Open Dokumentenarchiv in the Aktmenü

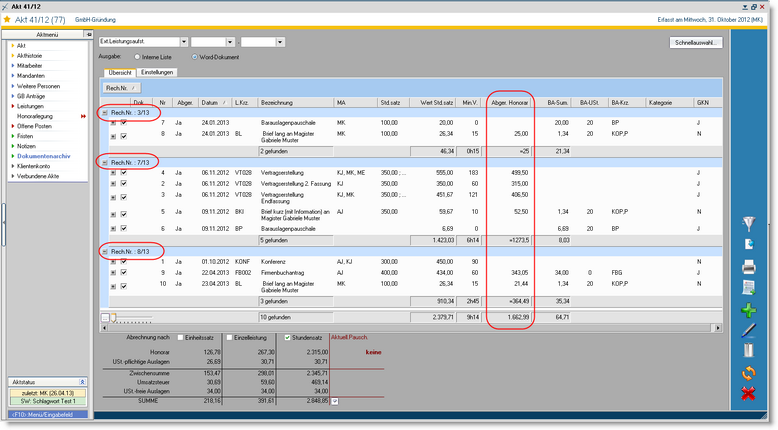(x=44, y=156)
